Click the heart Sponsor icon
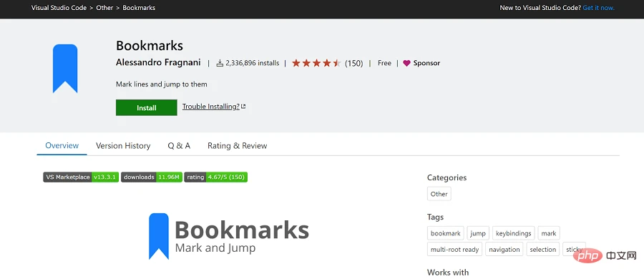Screen dimensions: 644x279 click(x=406, y=63)
